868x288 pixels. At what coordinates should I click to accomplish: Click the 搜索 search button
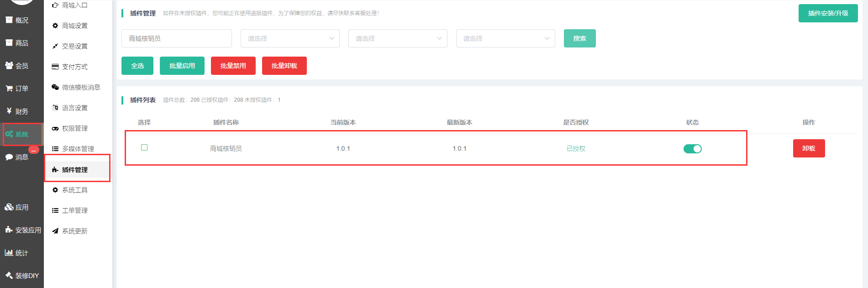(580, 38)
